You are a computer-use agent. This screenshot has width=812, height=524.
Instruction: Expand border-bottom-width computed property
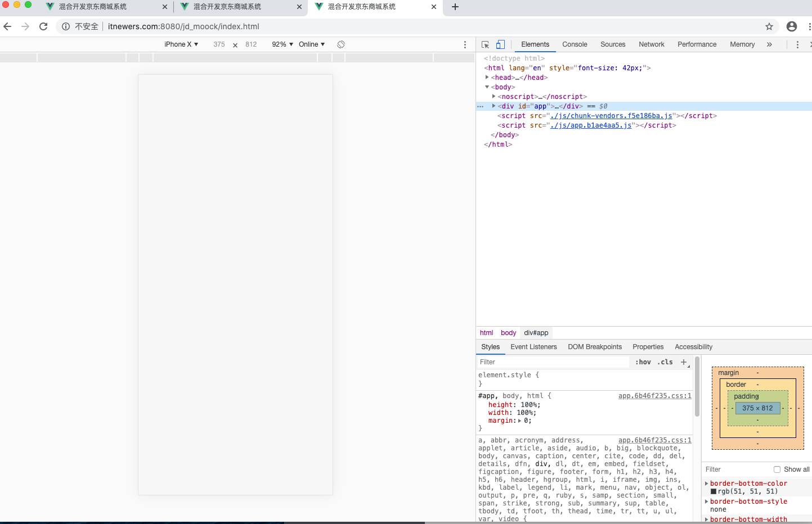pyautogui.click(x=707, y=520)
